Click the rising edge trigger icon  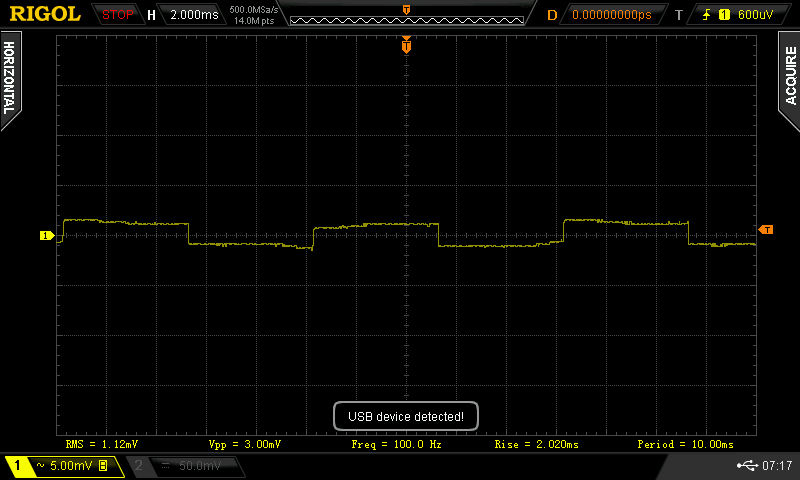707,15
